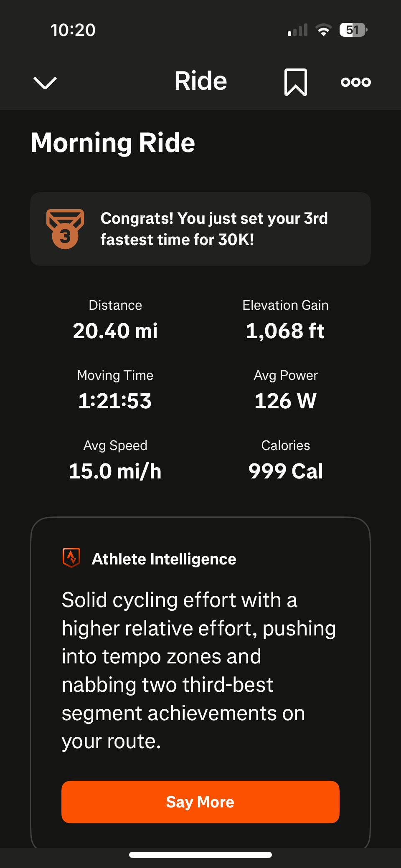Bookmark this ride

(x=295, y=82)
